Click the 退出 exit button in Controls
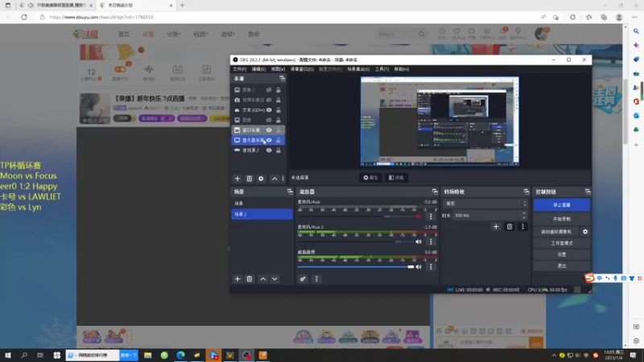This screenshot has height=362, width=644. coord(561,266)
